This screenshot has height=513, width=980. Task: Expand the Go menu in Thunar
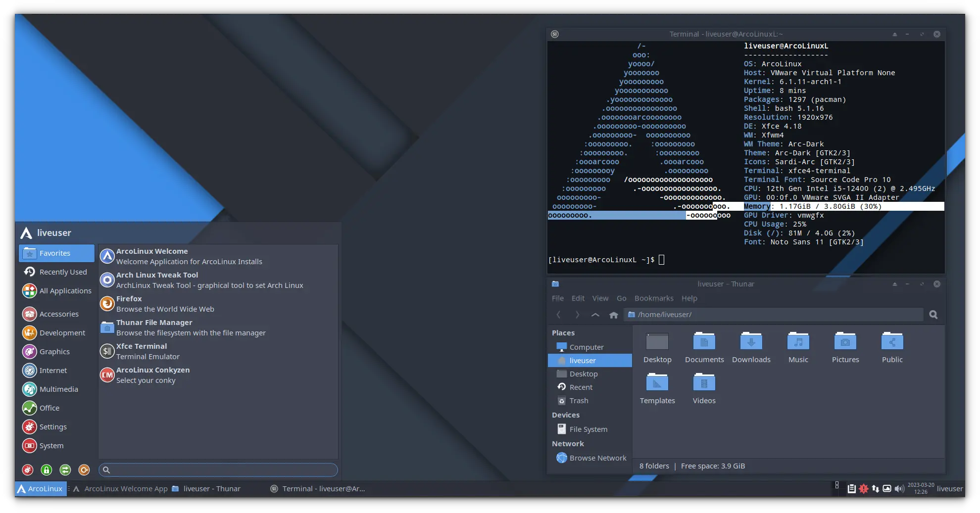pos(621,298)
